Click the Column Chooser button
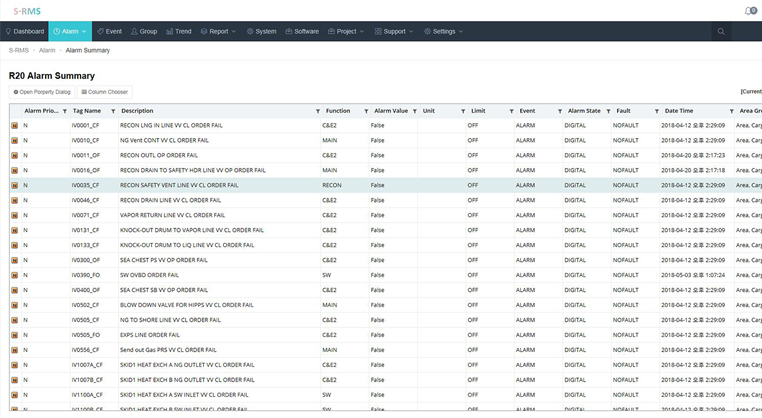This screenshot has height=418, width=762. (105, 92)
